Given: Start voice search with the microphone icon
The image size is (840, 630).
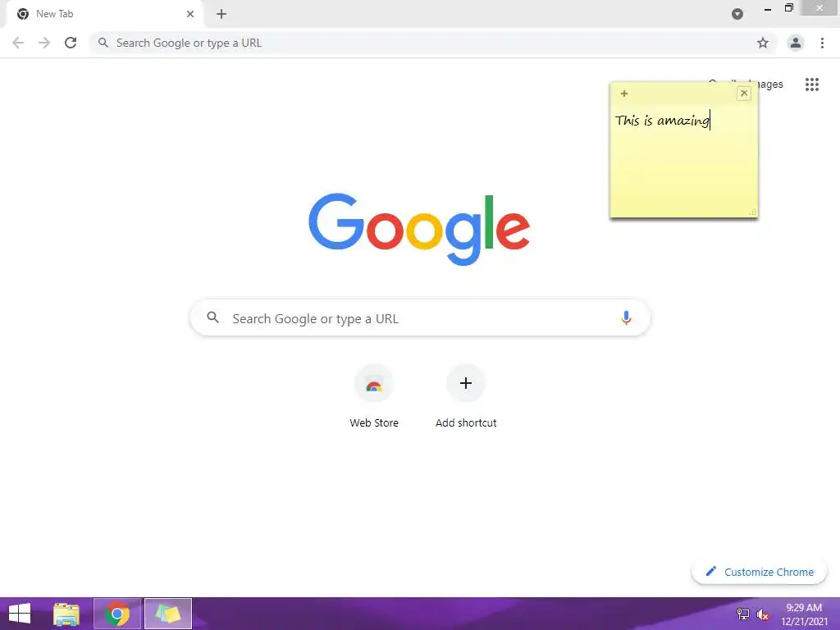Looking at the screenshot, I should (x=625, y=317).
